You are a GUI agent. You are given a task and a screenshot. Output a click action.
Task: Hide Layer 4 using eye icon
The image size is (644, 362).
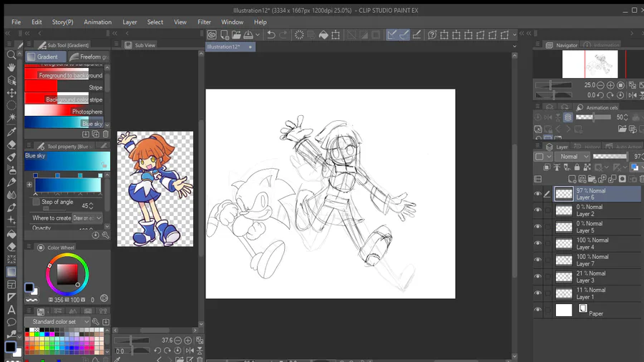coord(537,243)
